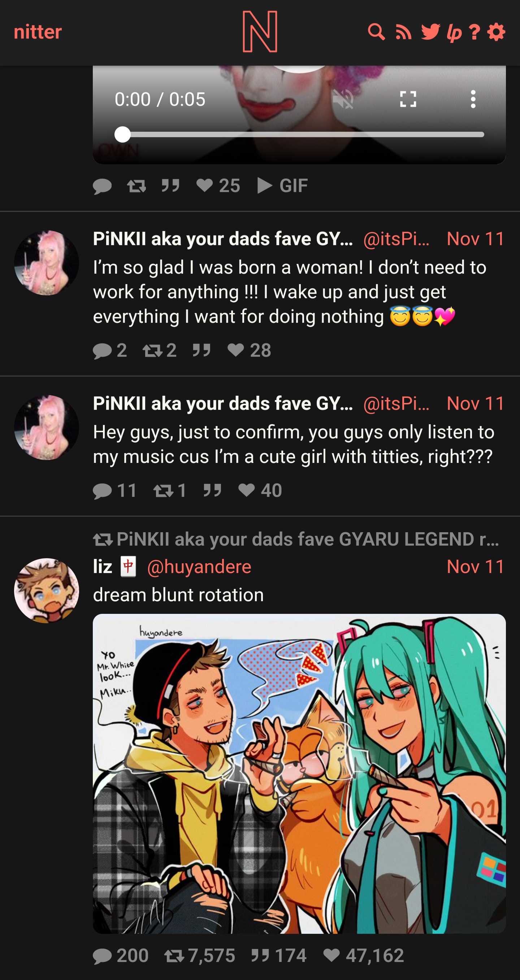
Task: Unmute the video using speaker icon
Action: pos(343,100)
